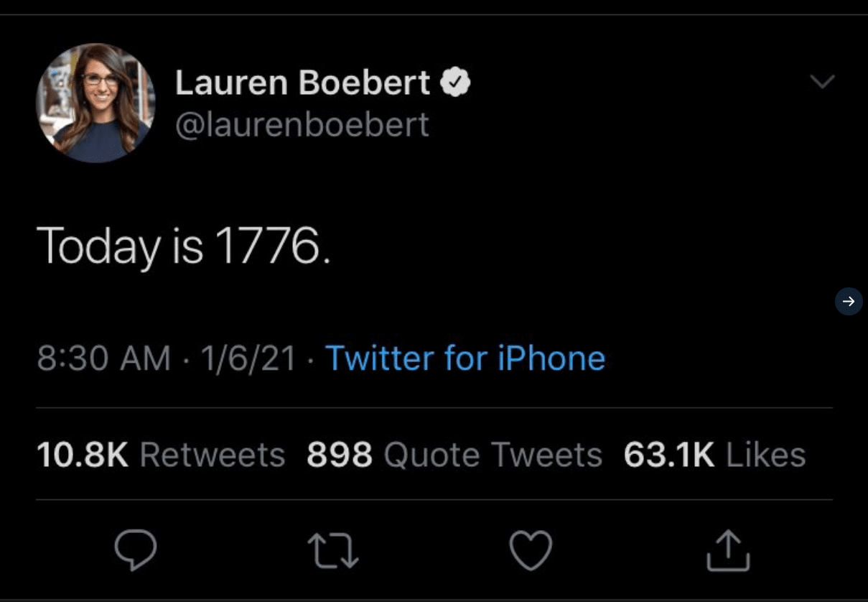The height and width of the screenshot is (602, 868).
Task: Click the 898 quote count number
Action: pyautogui.click(x=339, y=455)
